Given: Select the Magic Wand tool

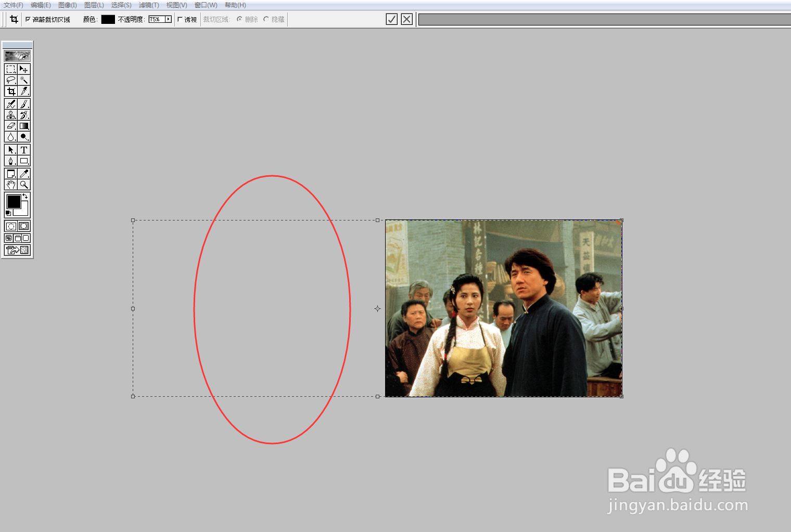Looking at the screenshot, I should 24,80.
